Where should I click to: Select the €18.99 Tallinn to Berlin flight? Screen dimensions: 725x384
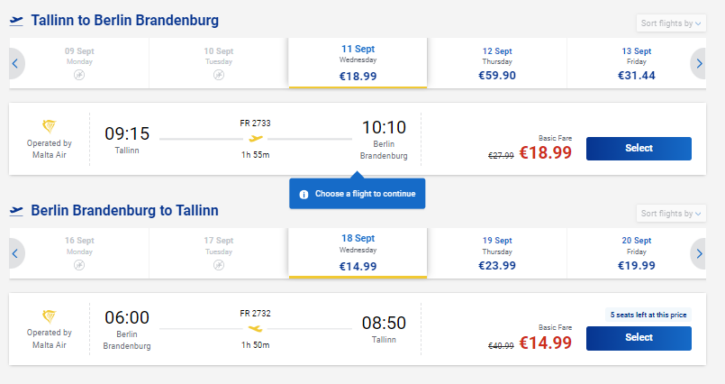click(x=639, y=149)
